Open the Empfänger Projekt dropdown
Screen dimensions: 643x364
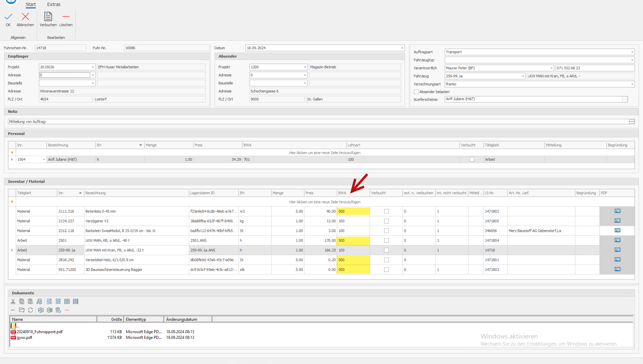[x=93, y=67]
